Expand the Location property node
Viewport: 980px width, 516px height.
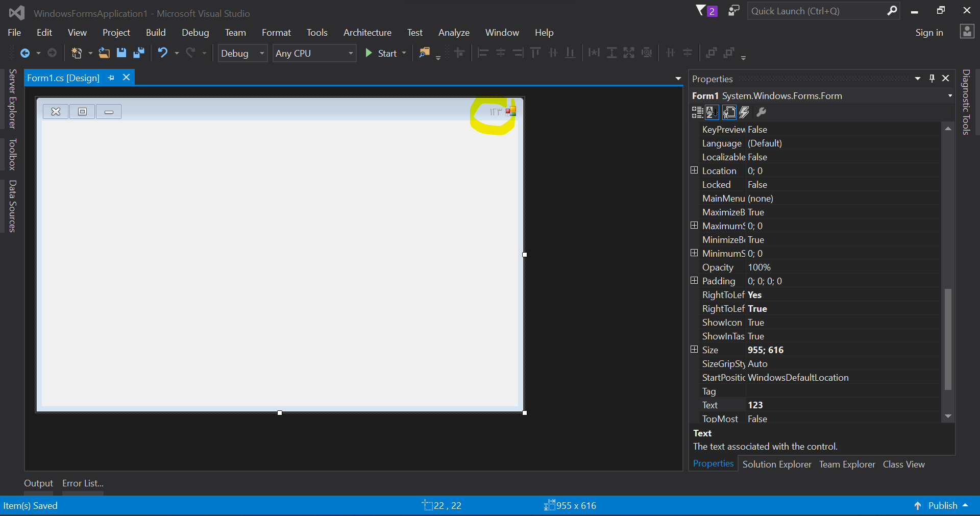694,170
